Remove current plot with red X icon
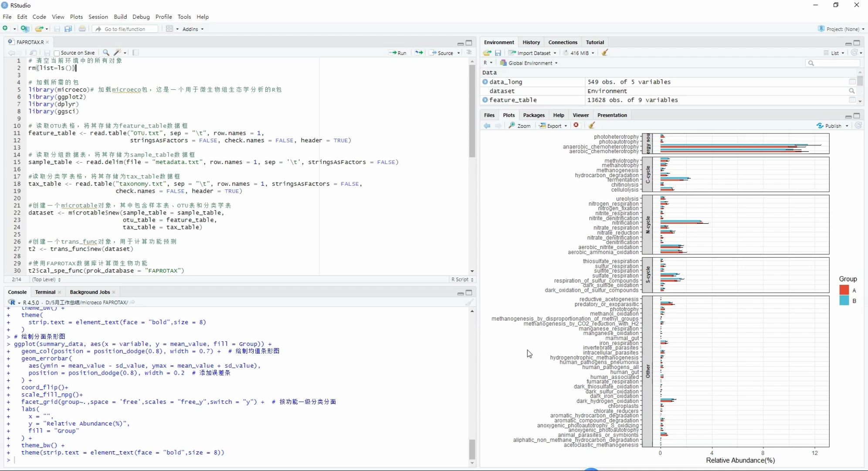Viewport: 868px width, 471px height. [x=576, y=126]
